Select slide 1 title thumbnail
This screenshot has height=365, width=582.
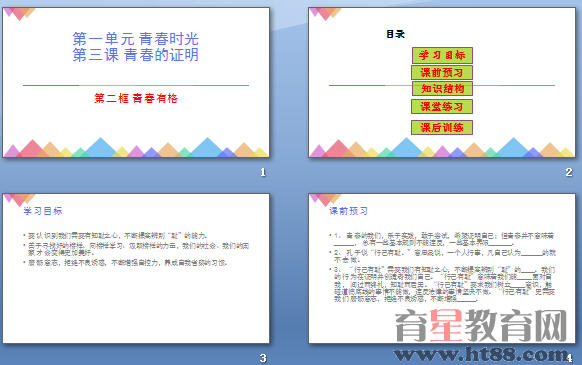pyautogui.click(x=136, y=82)
